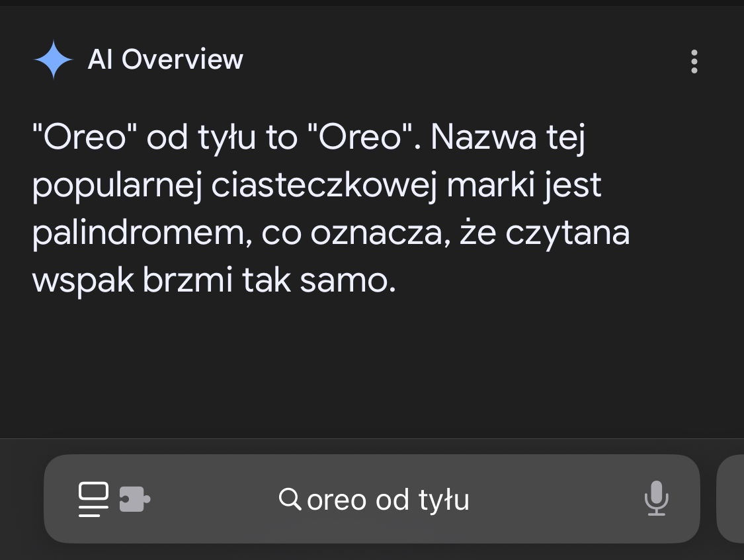Tap the phrase "brzmi tak samo."
744x560 pixels.
click(x=269, y=282)
